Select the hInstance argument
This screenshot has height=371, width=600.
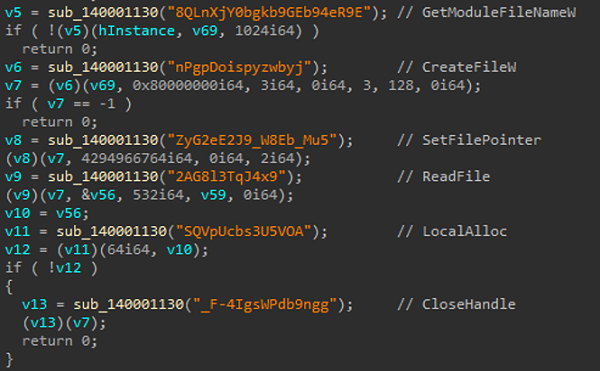pyautogui.click(x=136, y=31)
